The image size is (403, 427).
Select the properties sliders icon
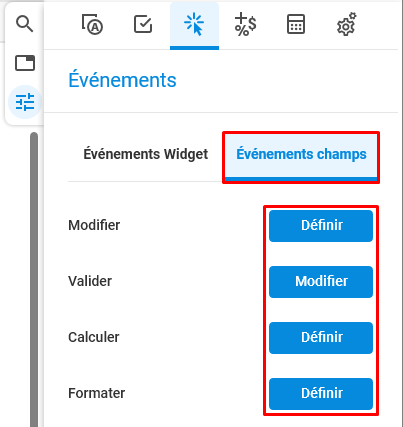click(x=25, y=102)
